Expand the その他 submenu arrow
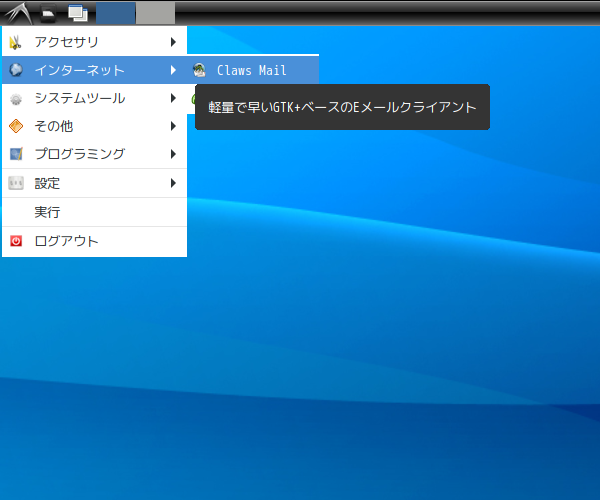The image size is (600, 500). click(173, 126)
